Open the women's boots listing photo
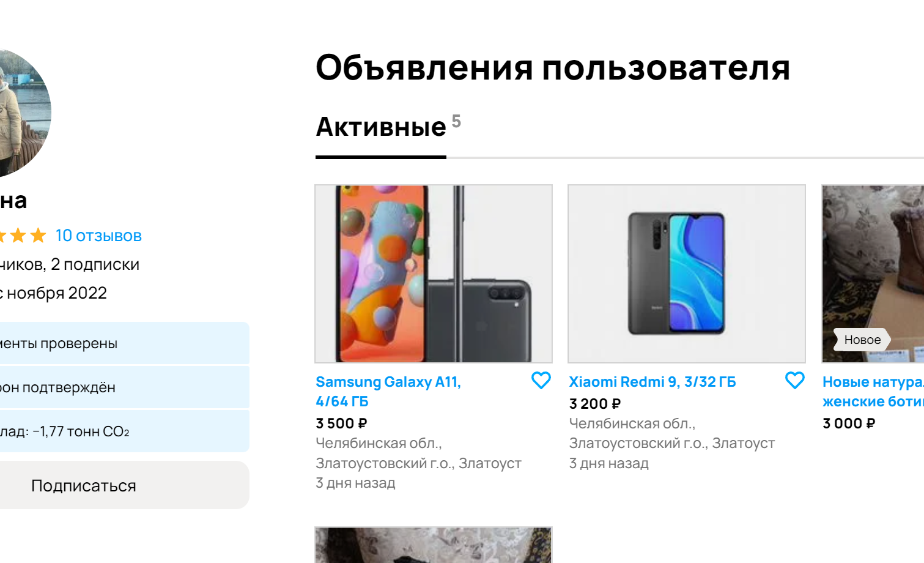 [873, 274]
